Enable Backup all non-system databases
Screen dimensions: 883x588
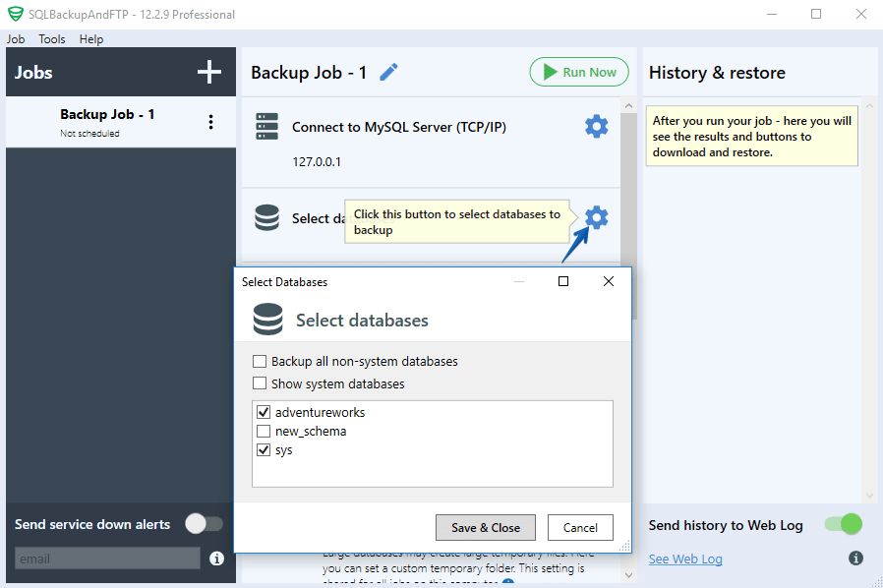[x=260, y=361]
